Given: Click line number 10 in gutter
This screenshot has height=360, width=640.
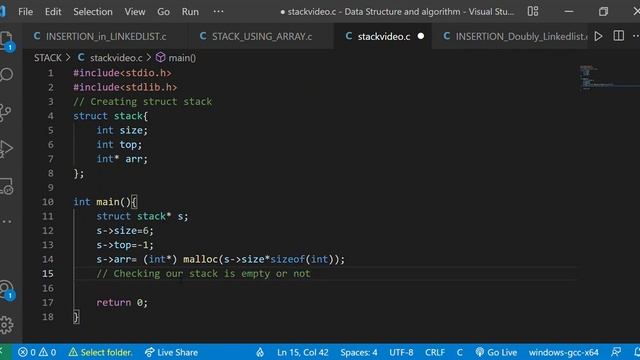Looking at the screenshot, I should pyautogui.click(x=48, y=202).
